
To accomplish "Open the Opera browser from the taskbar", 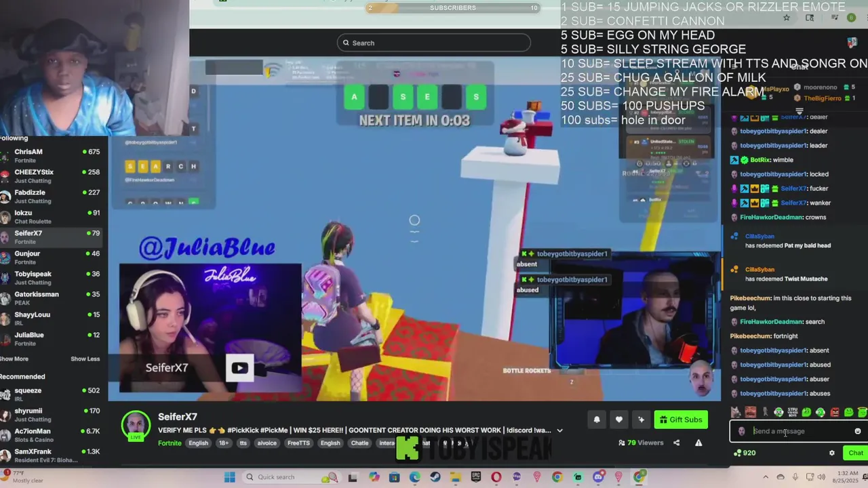I will pyautogui.click(x=496, y=477).
